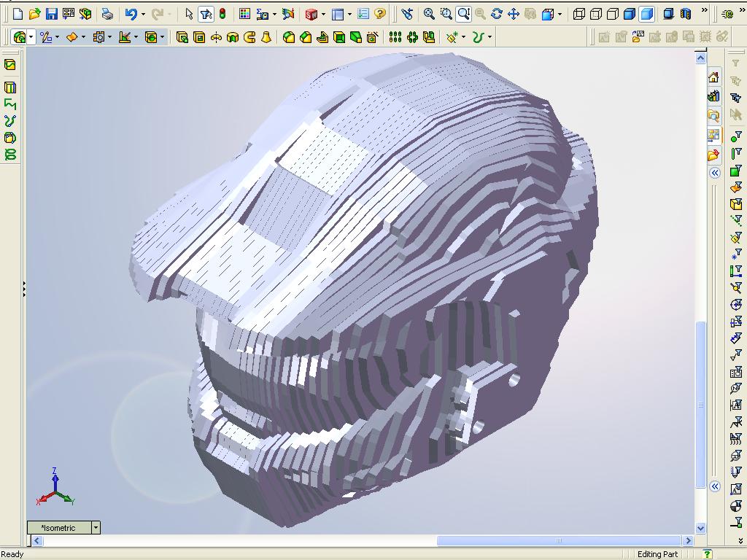Open undo history dropdown arrow
The image size is (747, 560).
coord(143,15)
